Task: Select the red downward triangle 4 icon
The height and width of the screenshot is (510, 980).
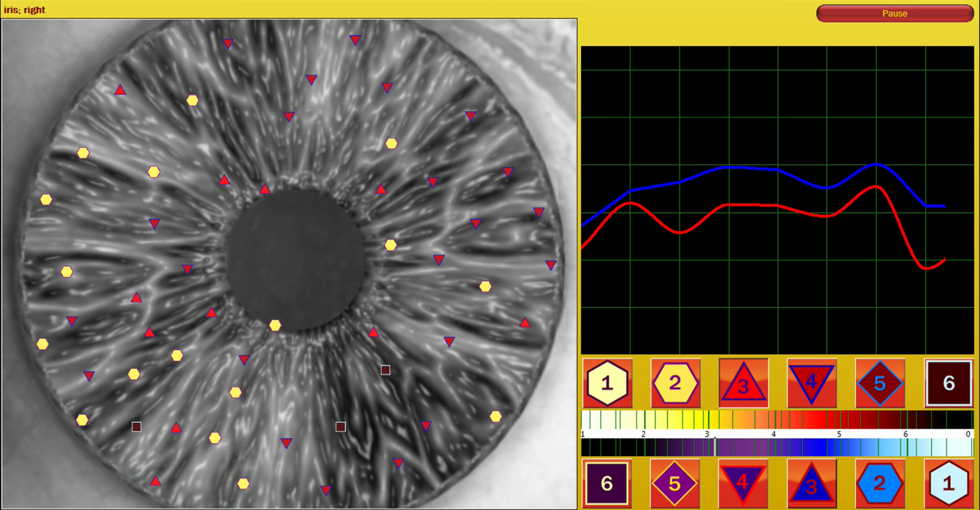Action: click(811, 383)
